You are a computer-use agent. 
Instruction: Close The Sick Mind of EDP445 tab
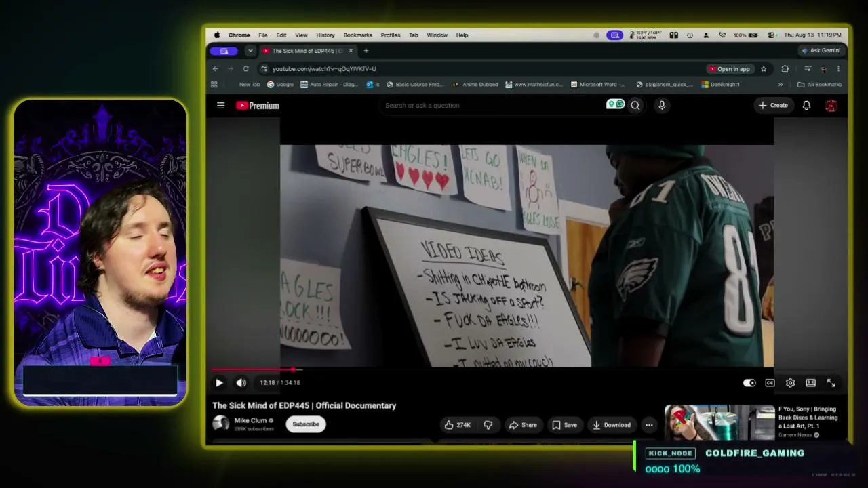(x=351, y=51)
